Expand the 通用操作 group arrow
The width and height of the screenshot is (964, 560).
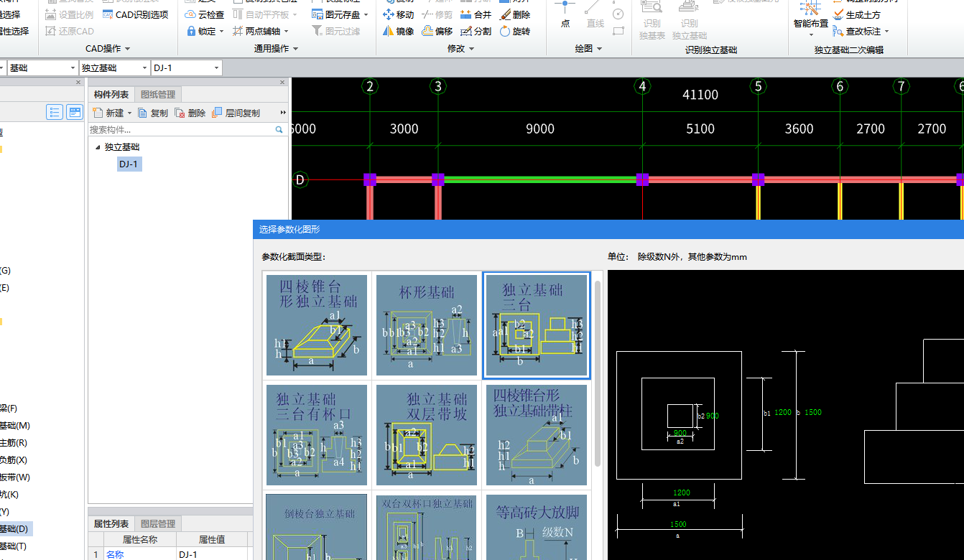coord(295,49)
